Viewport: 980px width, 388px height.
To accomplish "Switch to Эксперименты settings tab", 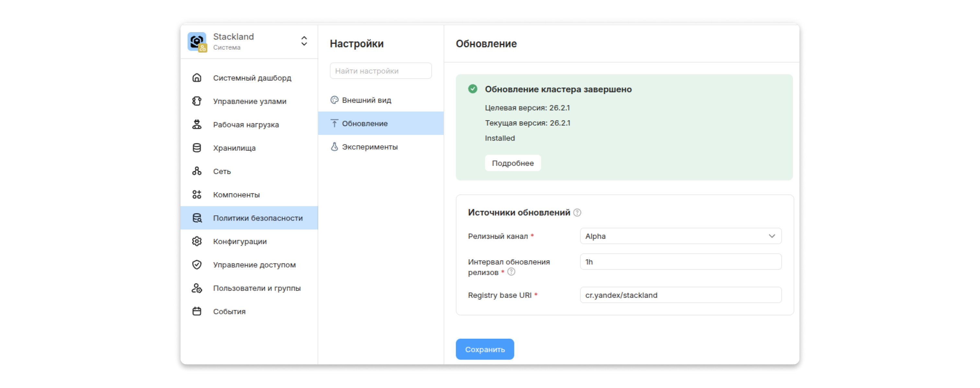I will point(381,147).
